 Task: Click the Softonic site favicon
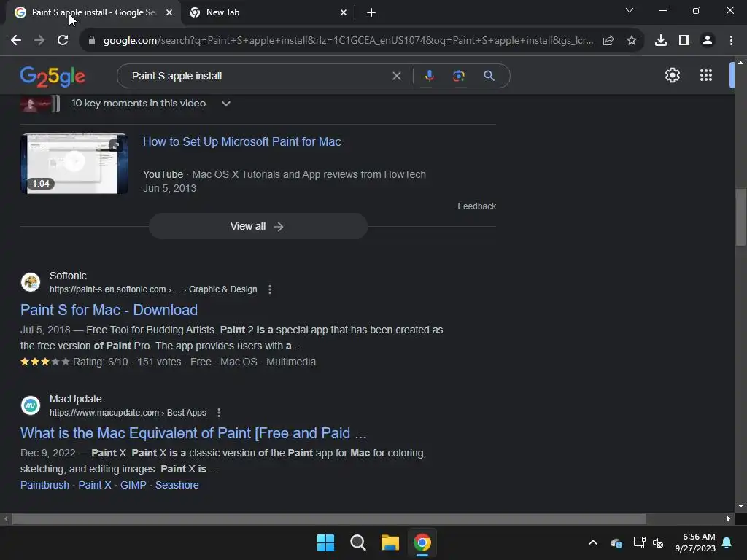coord(31,282)
